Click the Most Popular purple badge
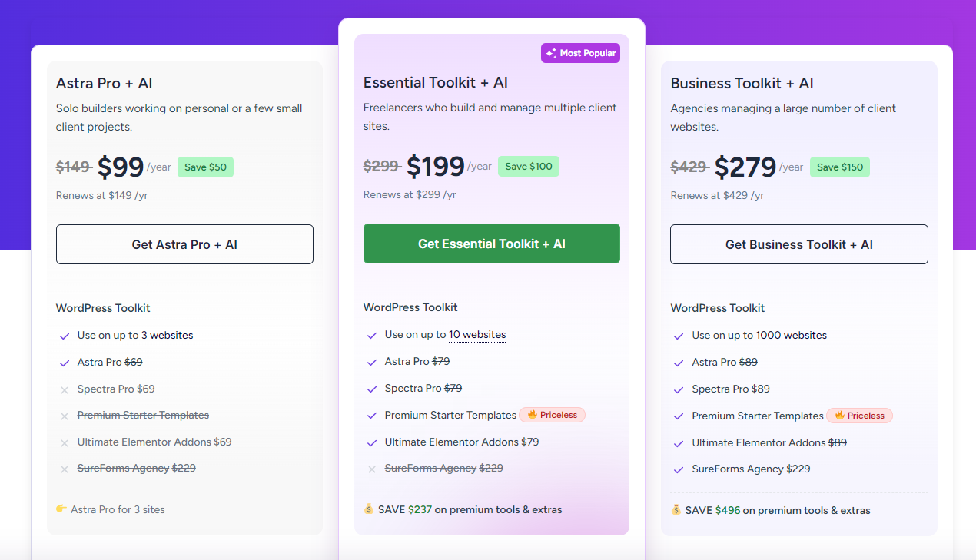Viewport: 976px width, 560px height. [x=580, y=53]
